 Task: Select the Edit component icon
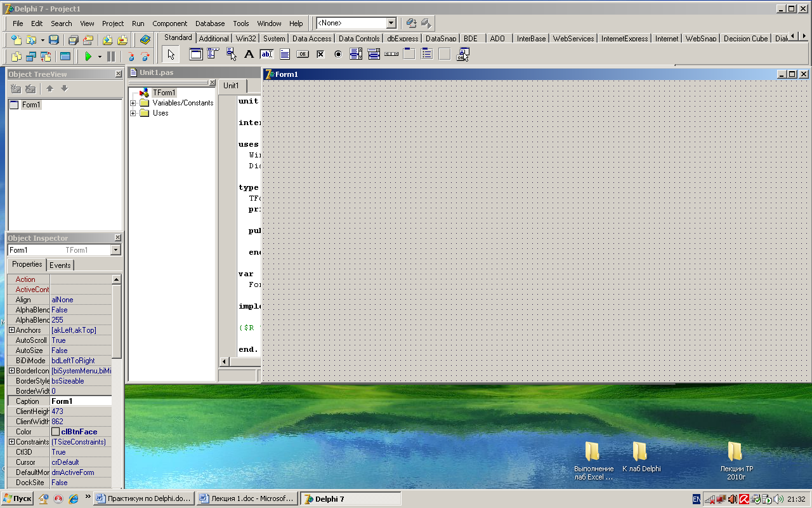pyautogui.click(x=267, y=55)
